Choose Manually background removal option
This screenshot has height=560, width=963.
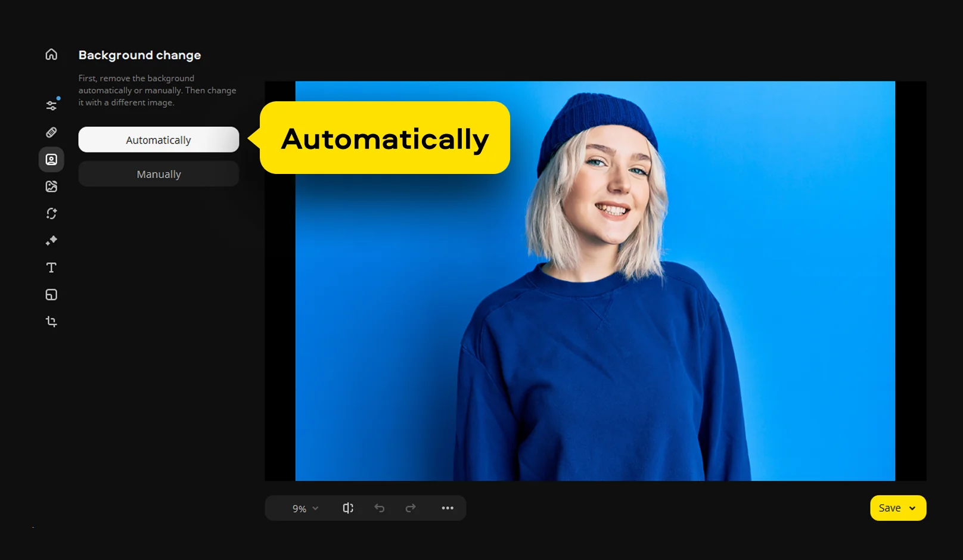[159, 174]
